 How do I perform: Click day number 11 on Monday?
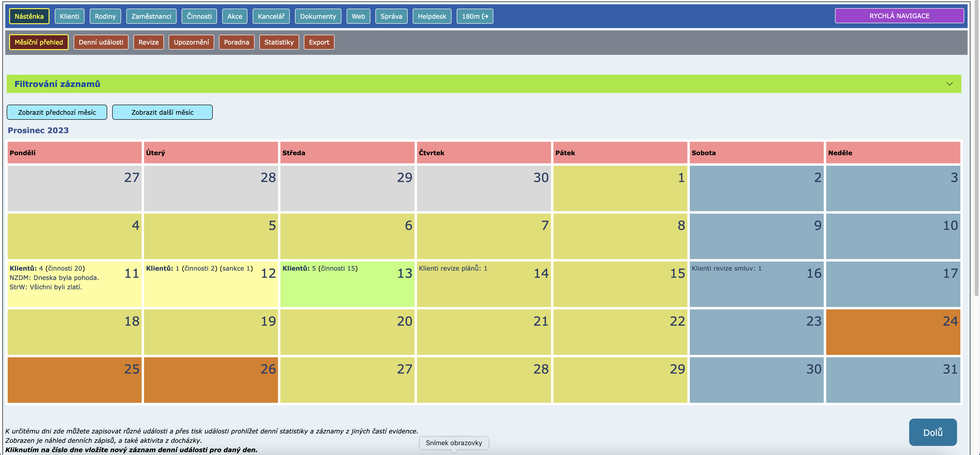[132, 273]
